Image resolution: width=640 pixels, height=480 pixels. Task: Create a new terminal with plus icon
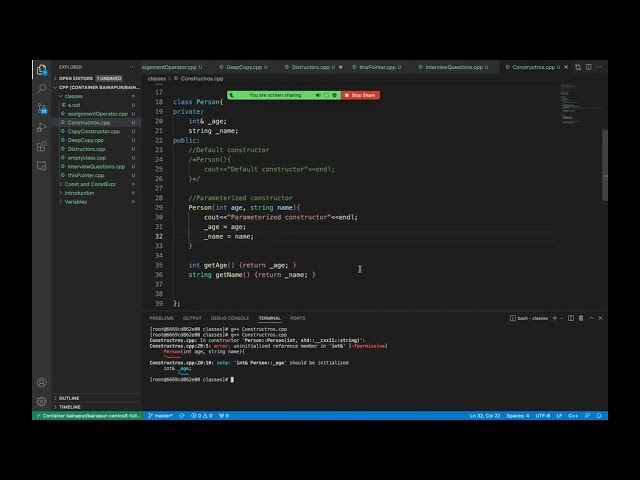coord(555,318)
